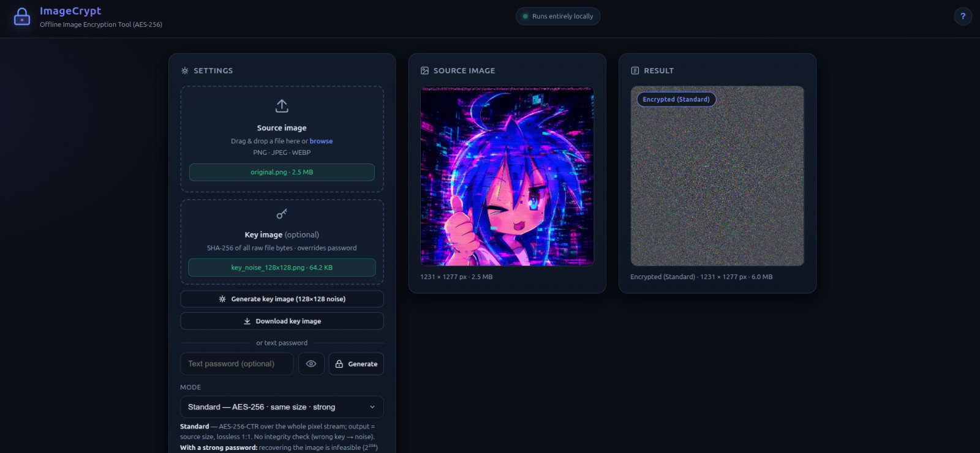Toggle password visibility with the eye icon
Image resolution: width=980 pixels, height=453 pixels.
click(311, 364)
